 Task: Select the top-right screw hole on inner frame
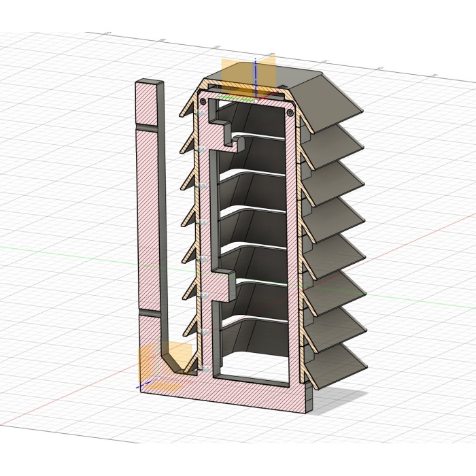[x=290, y=111]
